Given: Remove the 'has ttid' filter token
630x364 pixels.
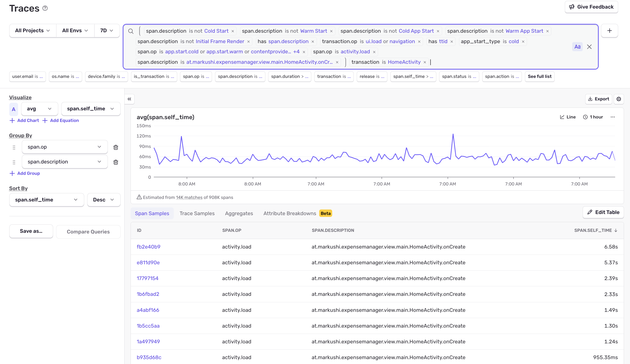Looking at the screenshot, I should [451, 42].
